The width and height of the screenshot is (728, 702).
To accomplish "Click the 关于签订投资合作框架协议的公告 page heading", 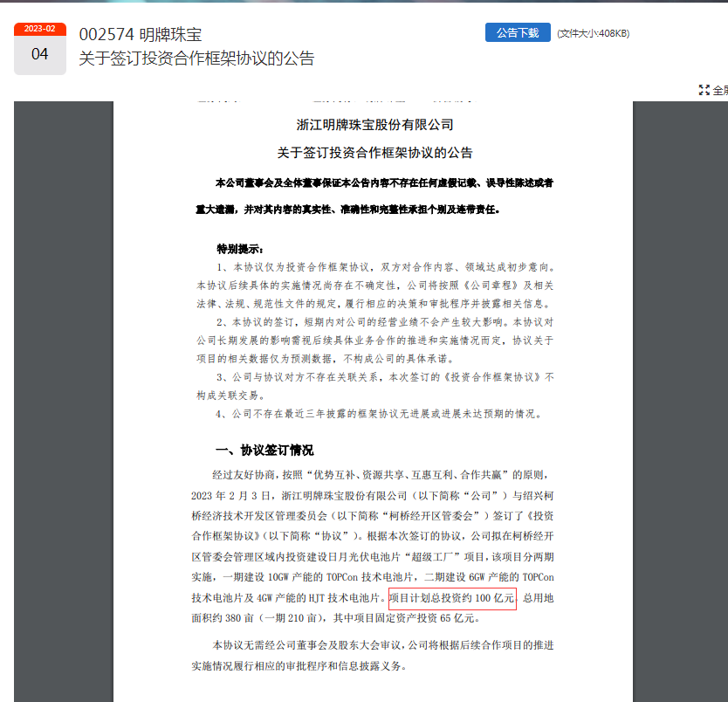I will point(196,58).
